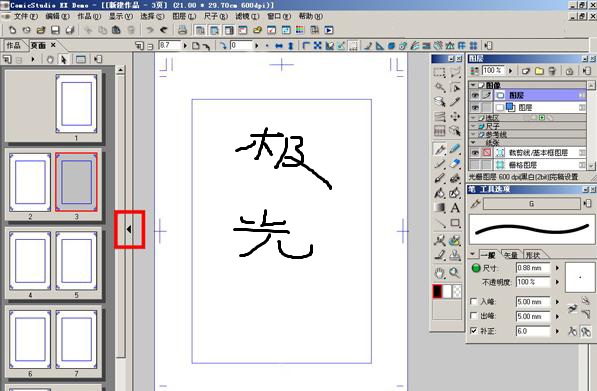
Task: Click the print toolbar icon
Action: tap(182, 30)
